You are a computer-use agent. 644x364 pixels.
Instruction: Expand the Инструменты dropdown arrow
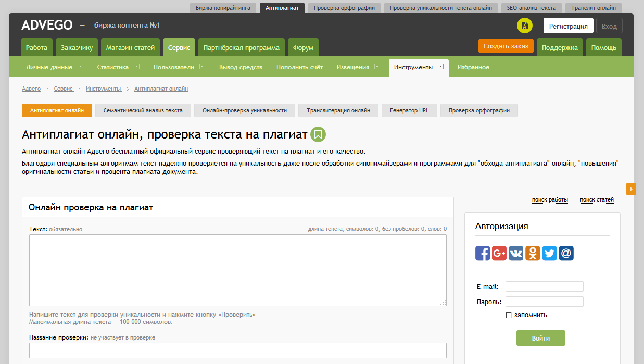tap(440, 66)
